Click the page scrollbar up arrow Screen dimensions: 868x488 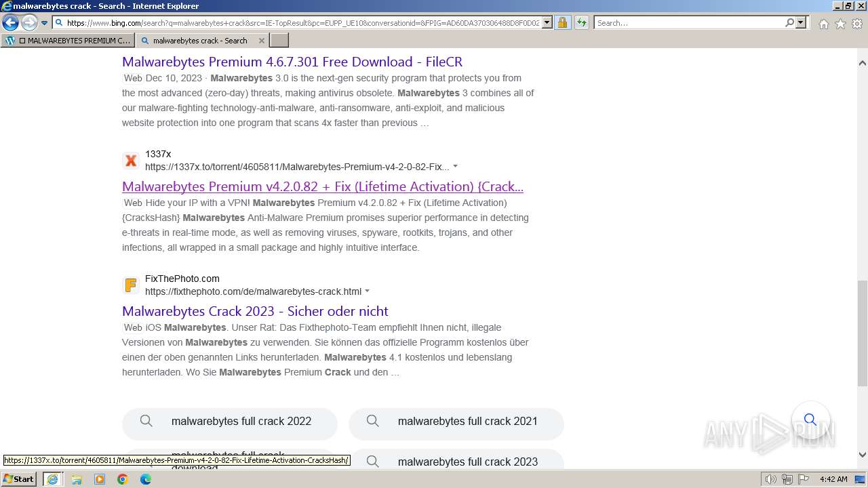point(863,63)
